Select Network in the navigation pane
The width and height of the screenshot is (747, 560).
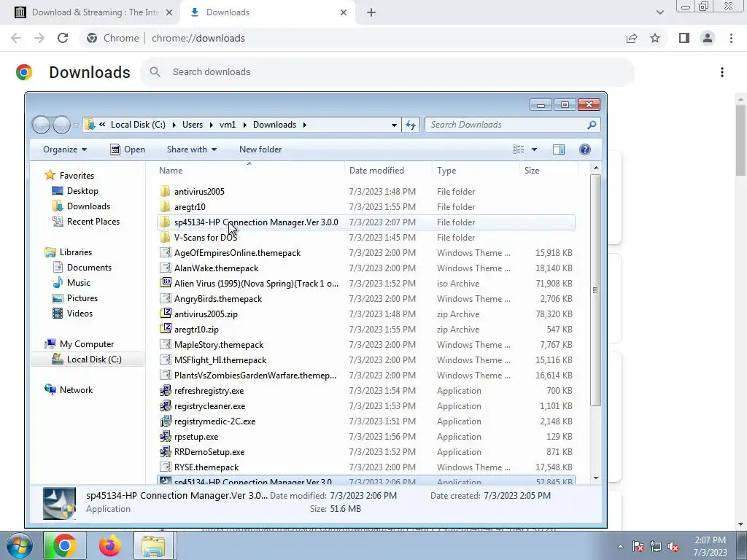[x=76, y=389]
